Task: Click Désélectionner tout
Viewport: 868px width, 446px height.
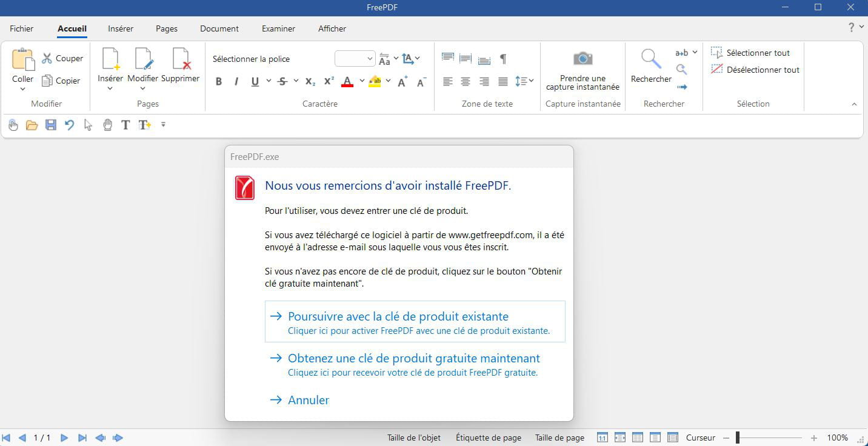Action: (755, 70)
